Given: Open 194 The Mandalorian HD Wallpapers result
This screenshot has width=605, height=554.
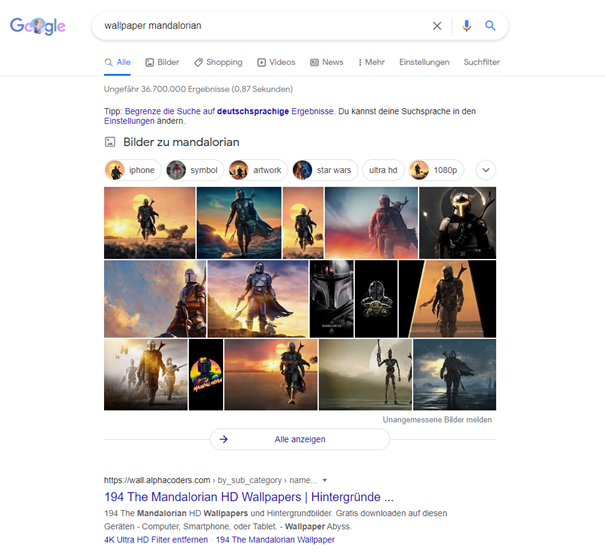Looking at the screenshot, I should (249, 497).
